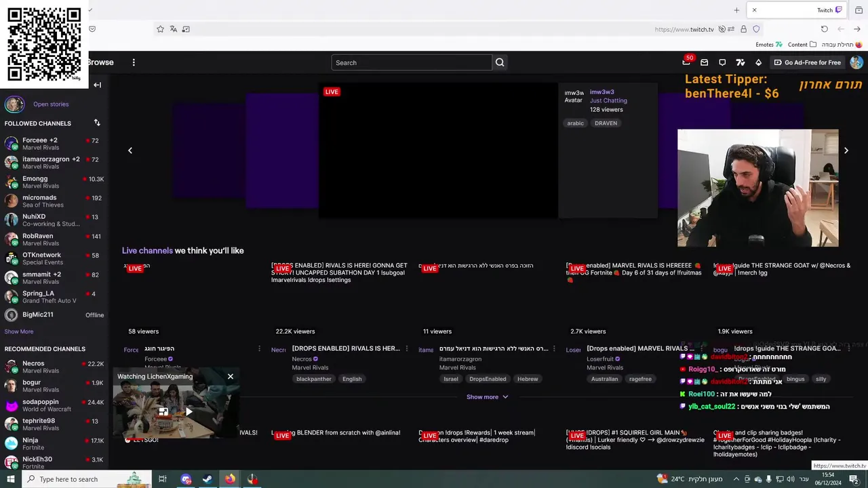Play the LichenXgaming mini player
This screenshot has width=868, height=488.
click(x=189, y=411)
